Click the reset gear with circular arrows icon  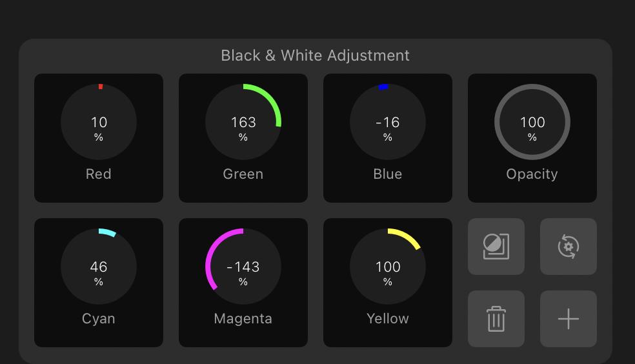569,247
